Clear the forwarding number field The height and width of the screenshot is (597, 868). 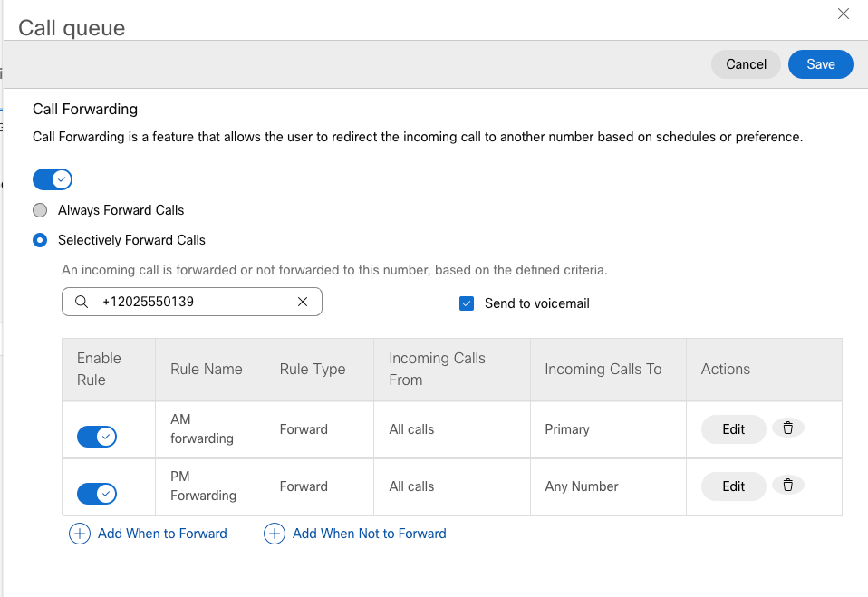[x=303, y=302]
